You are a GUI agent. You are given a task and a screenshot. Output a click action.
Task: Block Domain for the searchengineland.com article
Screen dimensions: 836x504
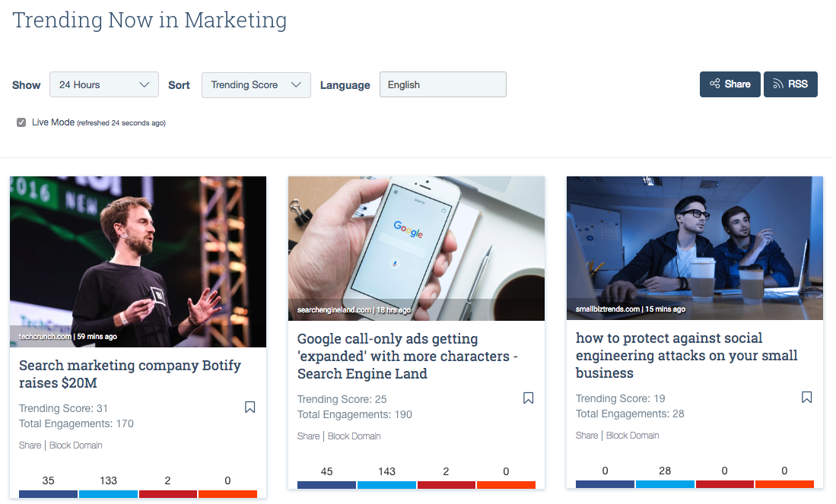[354, 436]
